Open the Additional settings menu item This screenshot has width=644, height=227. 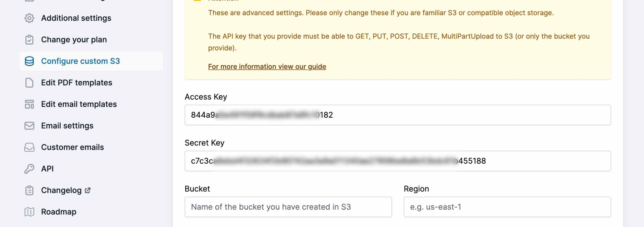(x=76, y=18)
